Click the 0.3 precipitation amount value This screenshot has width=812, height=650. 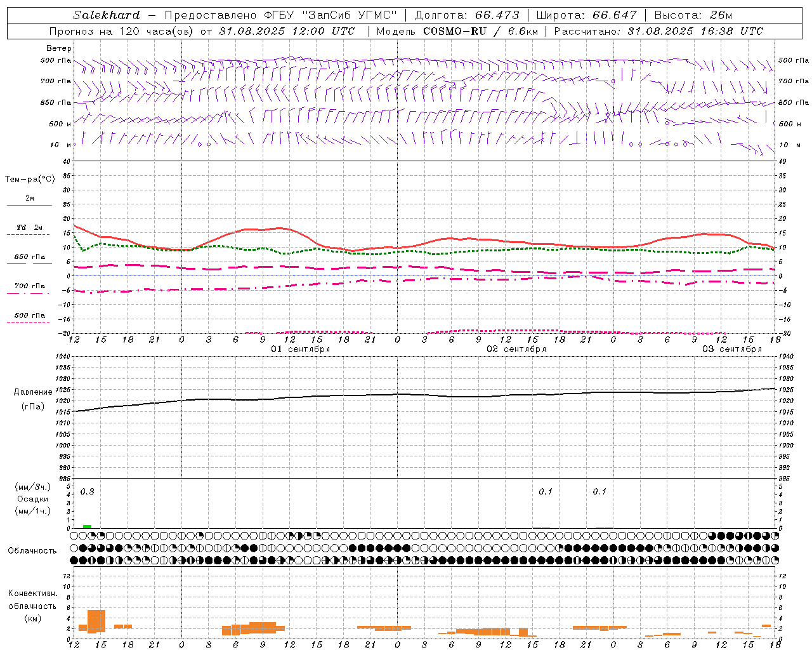(88, 492)
